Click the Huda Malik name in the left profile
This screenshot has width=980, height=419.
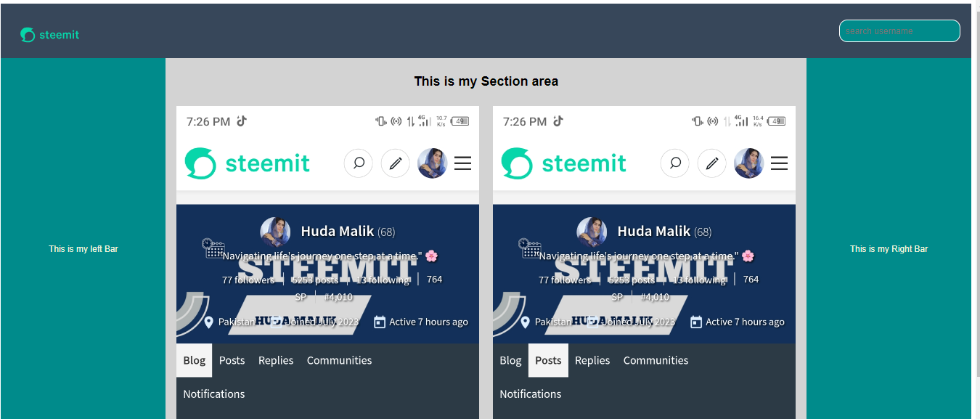pos(338,232)
